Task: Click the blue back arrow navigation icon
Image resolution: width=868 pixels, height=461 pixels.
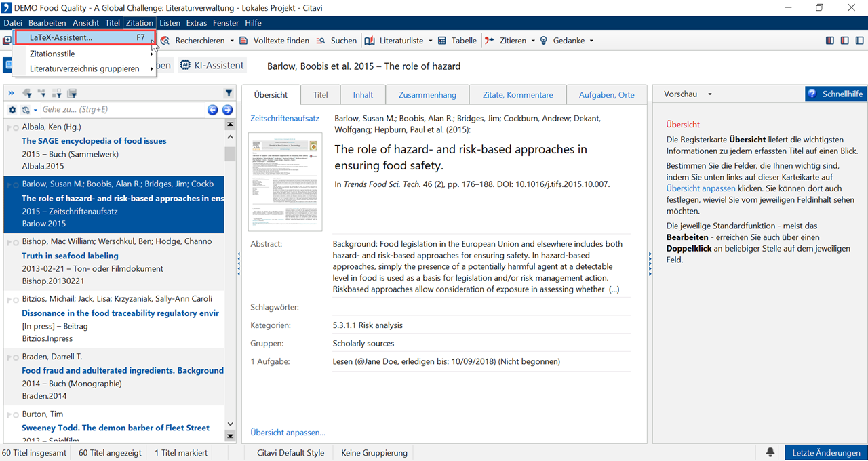Action: click(x=212, y=110)
